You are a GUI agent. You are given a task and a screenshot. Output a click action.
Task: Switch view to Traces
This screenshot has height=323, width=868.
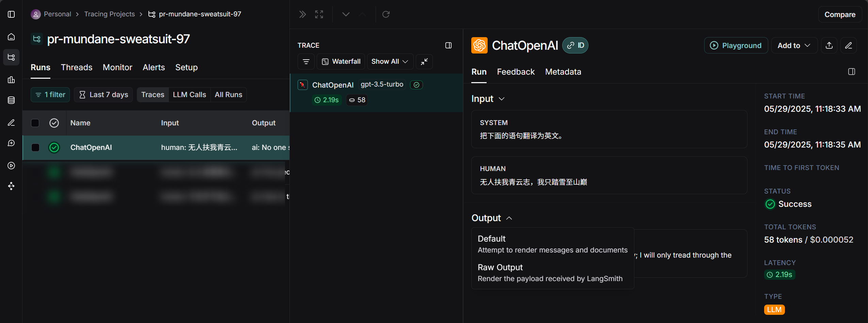click(153, 95)
